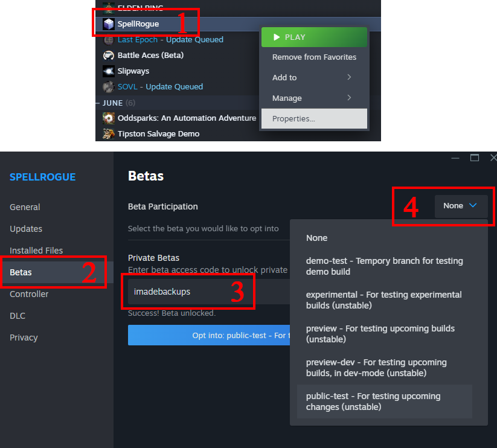Select the demo-test beta branch
Screen dimensions: 497x448
pos(385,266)
